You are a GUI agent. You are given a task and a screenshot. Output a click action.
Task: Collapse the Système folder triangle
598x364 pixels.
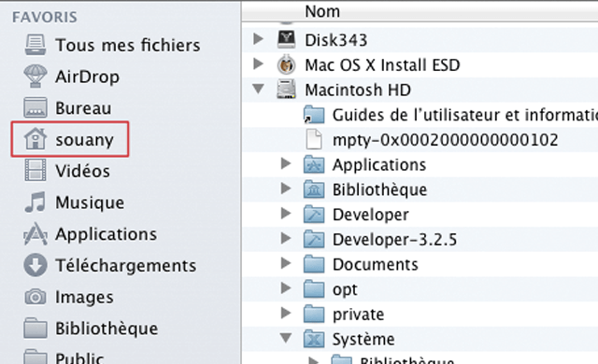(286, 338)
